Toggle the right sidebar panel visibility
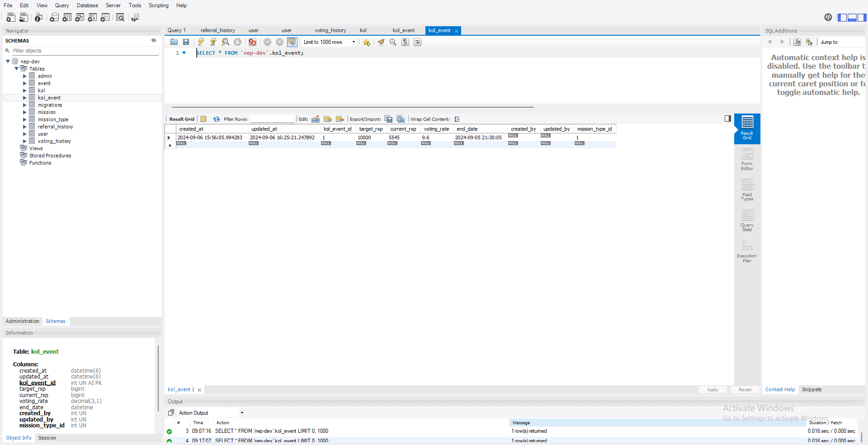 (x=862, y=17)
